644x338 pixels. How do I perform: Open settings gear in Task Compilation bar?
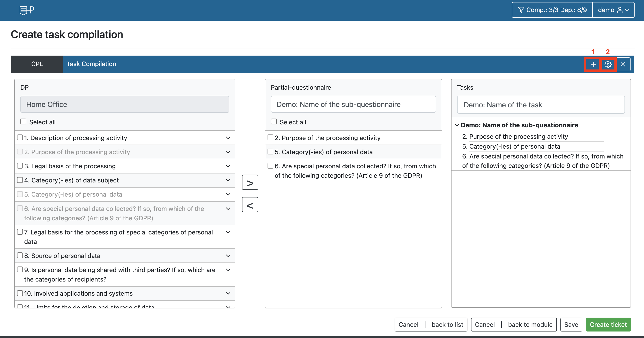click(x=608, y=65)
